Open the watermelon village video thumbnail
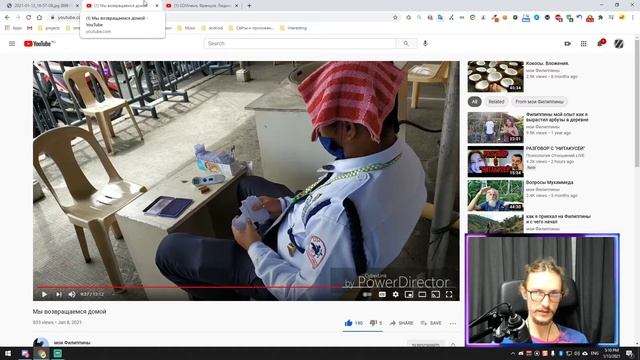Viewport: 640px width, 360px height. (496, 128)
